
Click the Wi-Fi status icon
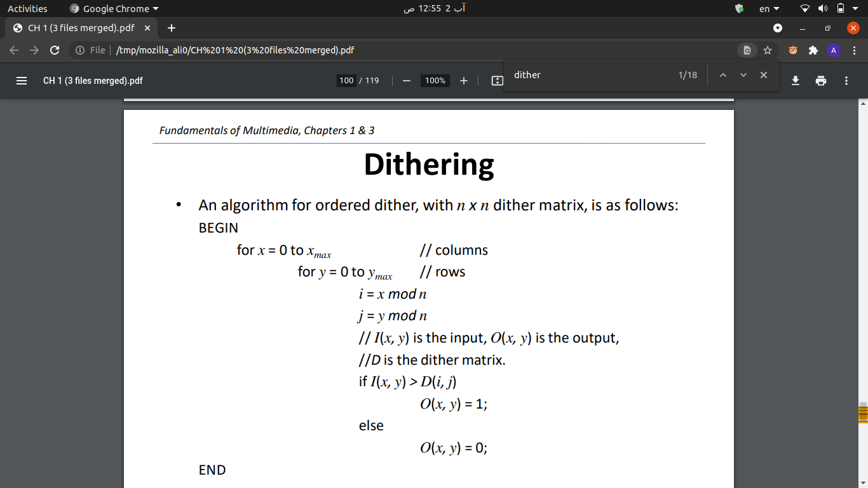[x=805, y=9]
